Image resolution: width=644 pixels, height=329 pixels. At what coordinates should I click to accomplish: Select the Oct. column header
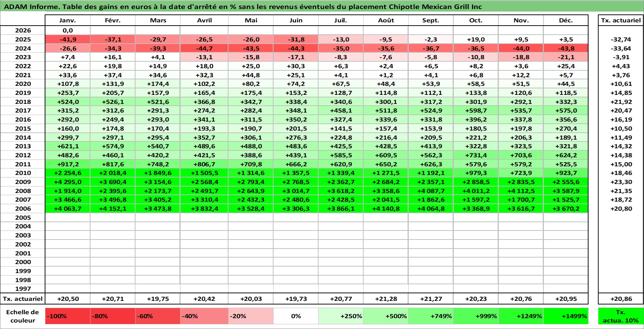(476, 20)
